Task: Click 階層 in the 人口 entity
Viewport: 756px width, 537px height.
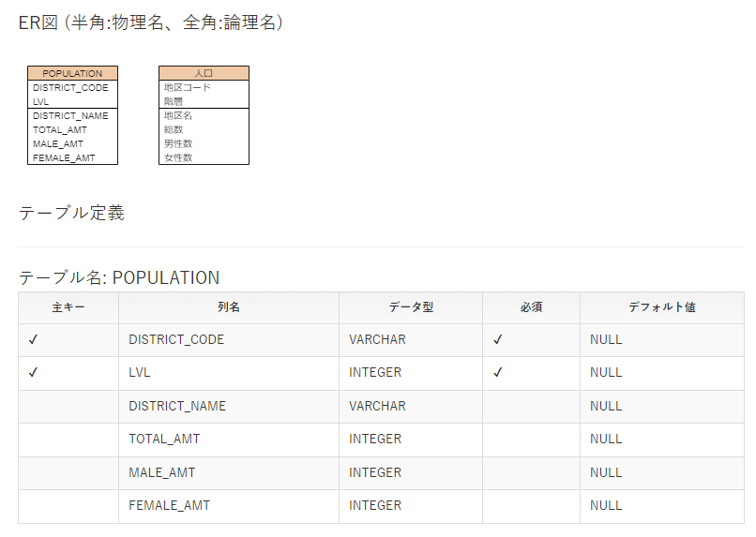Action: click(x=174, y=101)
